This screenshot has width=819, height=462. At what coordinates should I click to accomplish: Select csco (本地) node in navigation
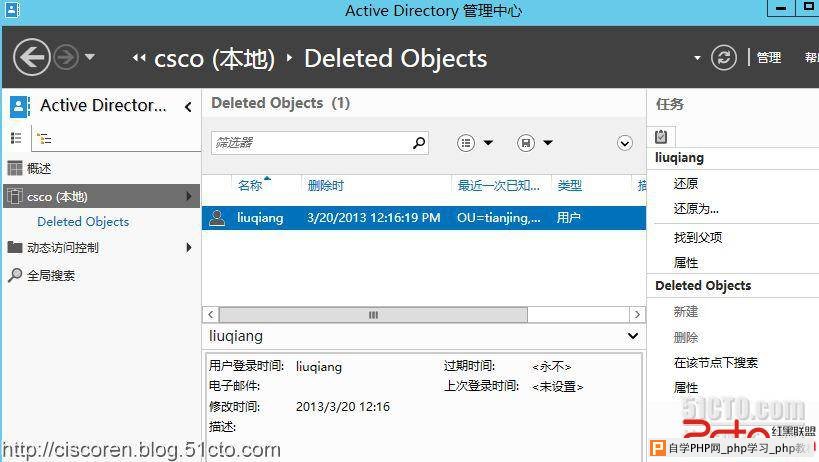101,196
